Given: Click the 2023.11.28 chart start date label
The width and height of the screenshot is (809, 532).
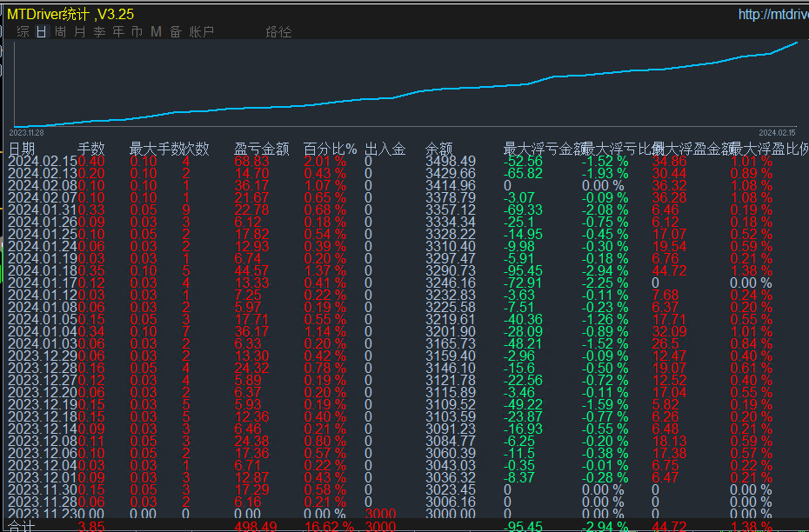Looking at the screenshot, I should pyautogui.click(x=26, y=132).
